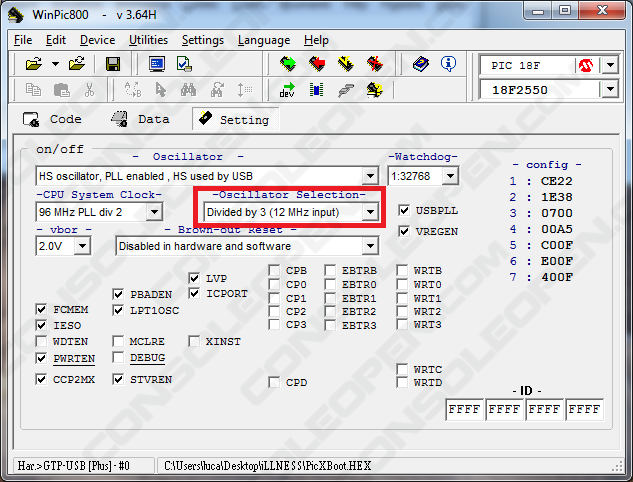Click the yellow chip with bolt icon
The image size is (633, 482).
375,90
